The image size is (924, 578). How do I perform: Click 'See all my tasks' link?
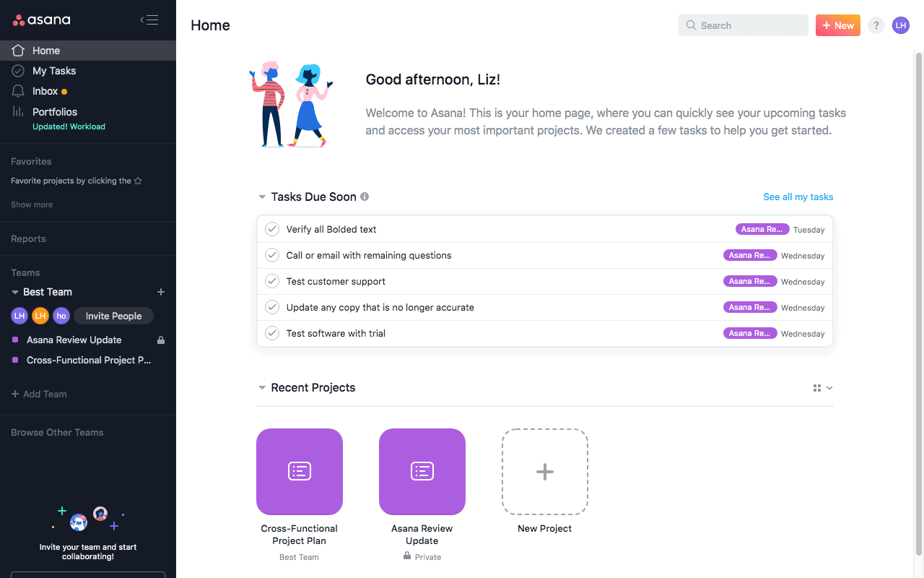click(x=798, y=197)
